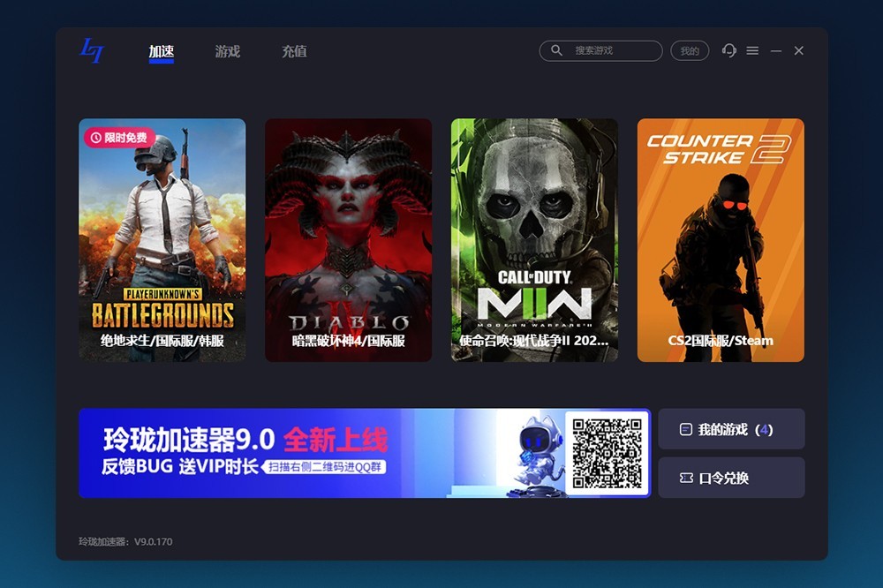Select the Diablo 暗黑破坏神4 card

point(349,240)
